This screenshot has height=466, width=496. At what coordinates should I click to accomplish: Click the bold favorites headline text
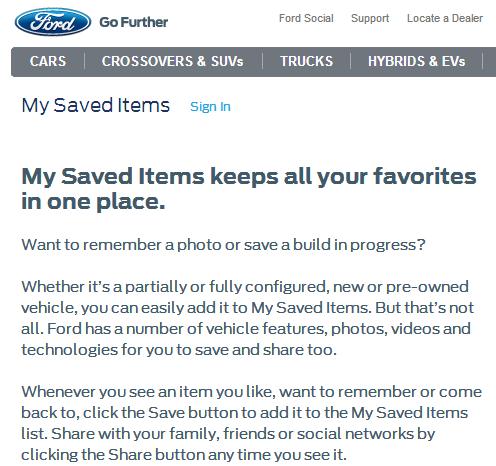click(x=249, y=189)
